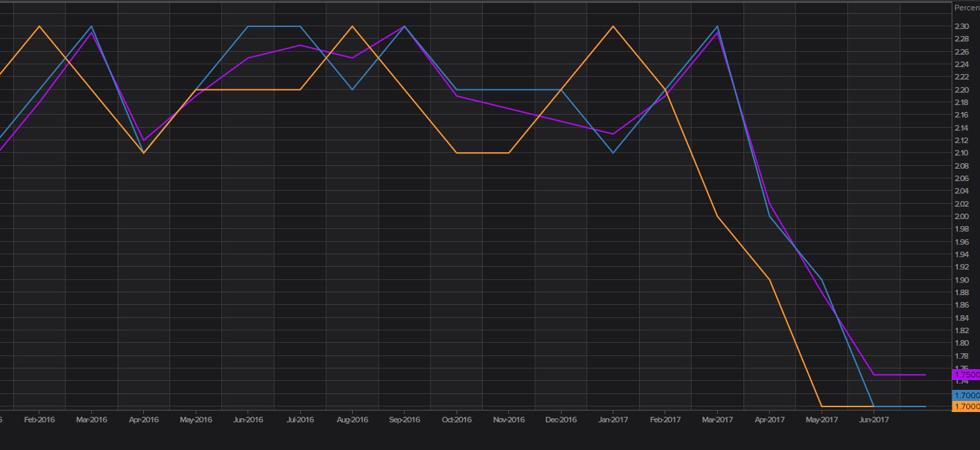Click orange line's peak above Aug-2016

352,26
